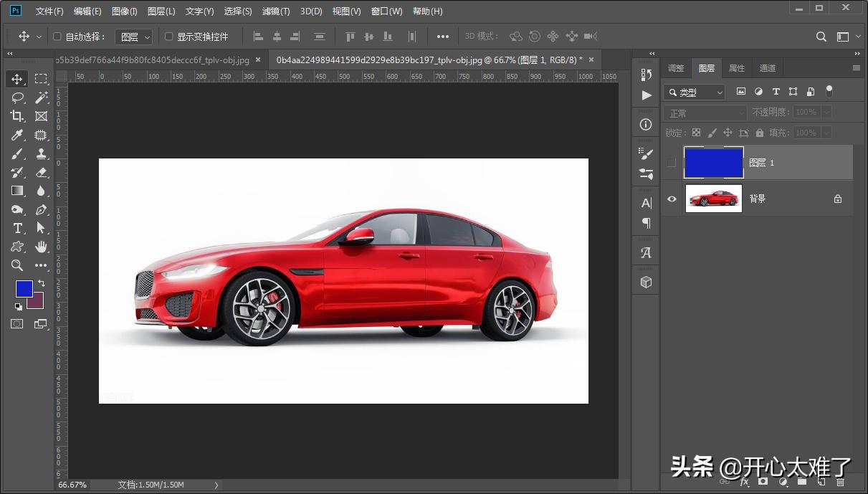Image resolution: width=868 pixels, height=494 pixels.
Task: Click the blue foreground color swatch
Action: coord(23,288)
